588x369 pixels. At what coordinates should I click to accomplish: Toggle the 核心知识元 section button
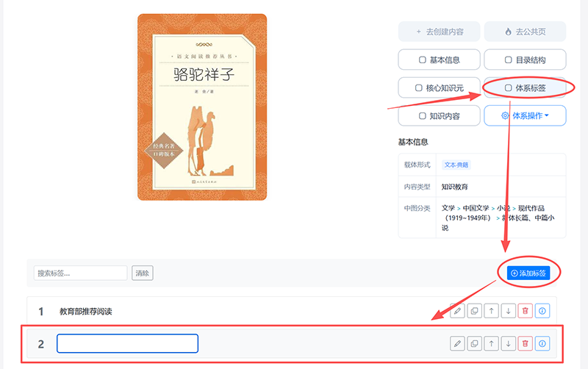tap(439, 87)
